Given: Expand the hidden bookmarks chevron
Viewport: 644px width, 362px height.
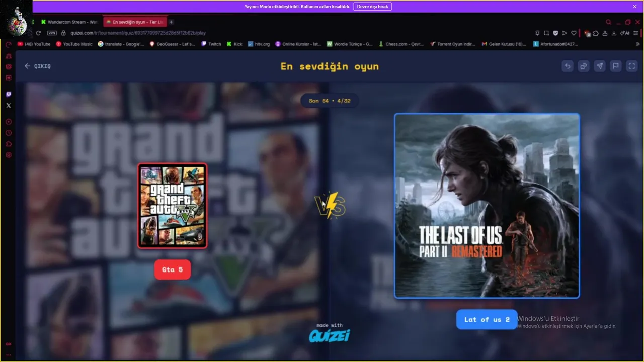Looking at the screenshot, I should coord(638,44).
